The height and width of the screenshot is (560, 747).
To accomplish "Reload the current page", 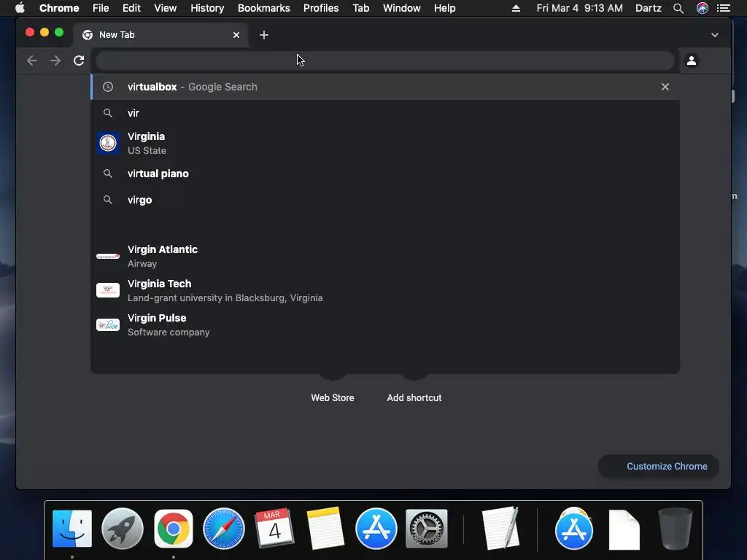I will coord(79,61).
